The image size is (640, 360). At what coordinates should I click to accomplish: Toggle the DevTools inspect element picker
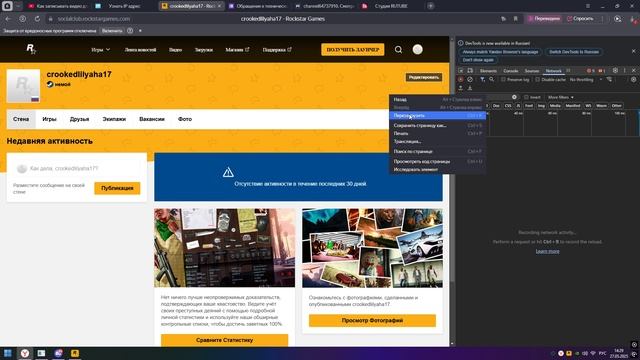click(x=461, y=71)
